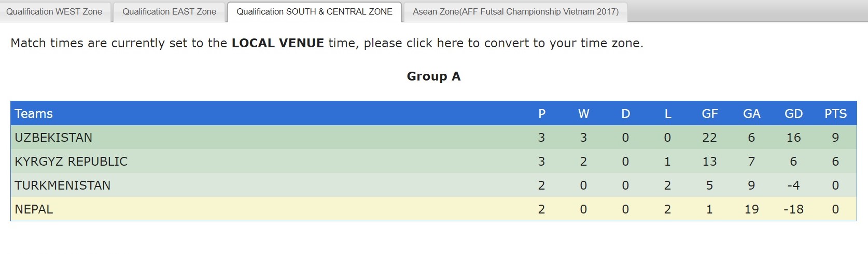
Task: Click Uzbekistan's points value 9
Action: (835, 138)
